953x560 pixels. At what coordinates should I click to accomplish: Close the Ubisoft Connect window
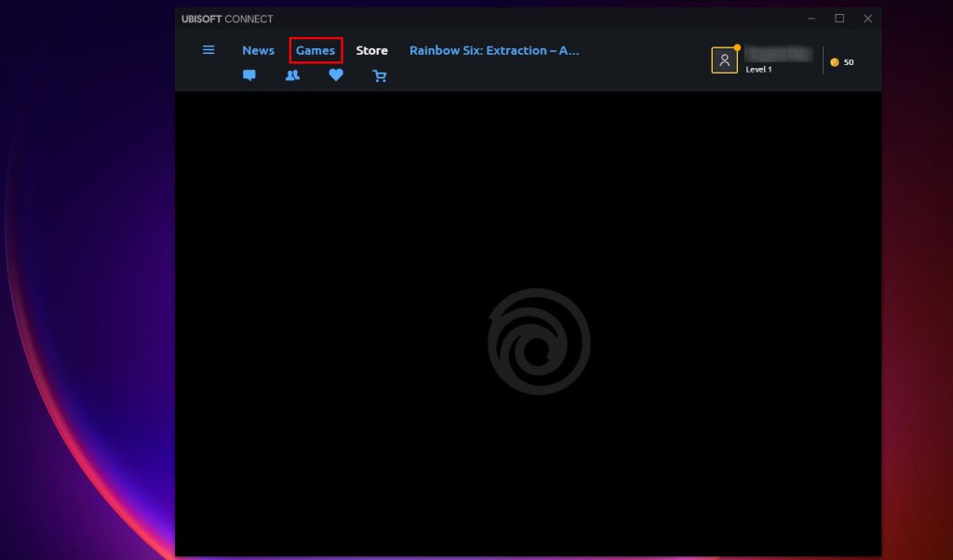pos(868,19)
